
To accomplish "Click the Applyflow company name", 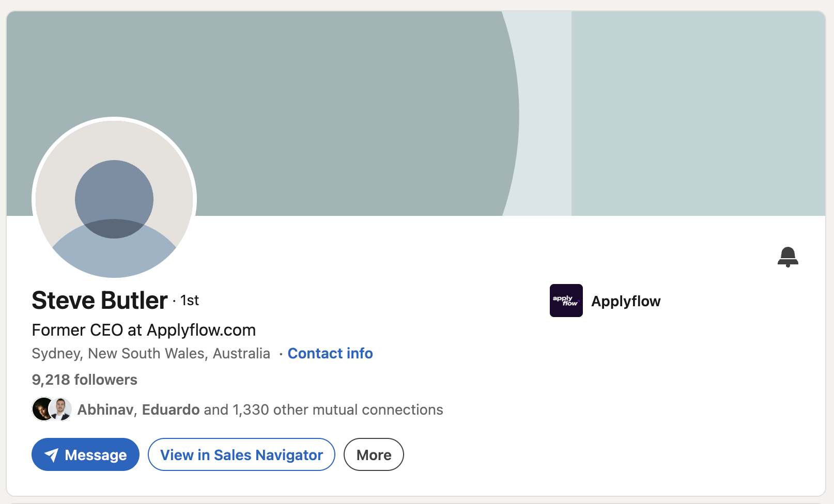I will click(626, 301).
